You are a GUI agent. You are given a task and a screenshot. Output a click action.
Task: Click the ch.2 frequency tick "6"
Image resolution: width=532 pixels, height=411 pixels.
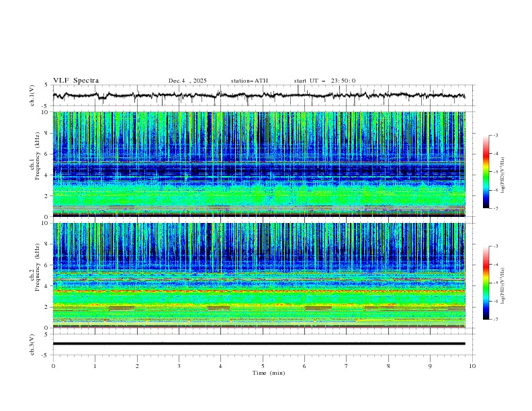click(48, 265)
